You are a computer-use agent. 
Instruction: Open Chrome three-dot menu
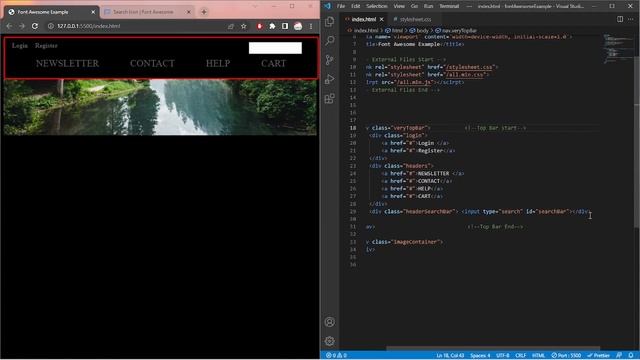point(311,26)
